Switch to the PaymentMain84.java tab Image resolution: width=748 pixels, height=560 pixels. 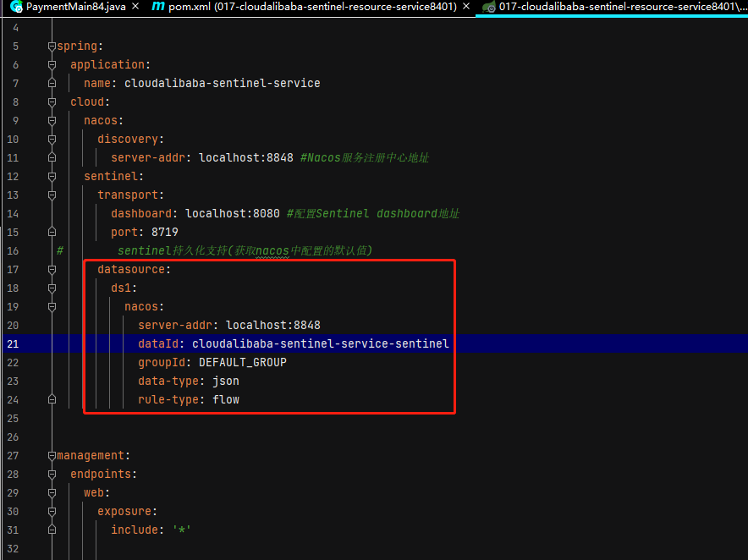[76, 7]
